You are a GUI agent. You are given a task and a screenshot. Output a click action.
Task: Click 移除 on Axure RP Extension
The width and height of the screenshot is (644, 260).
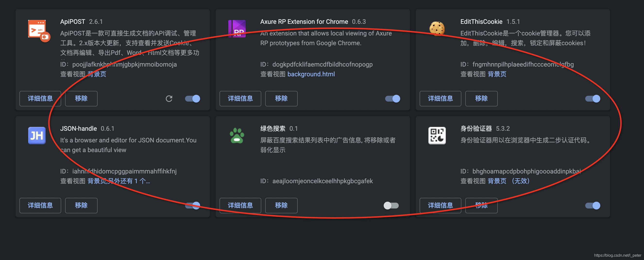[281, 99]
